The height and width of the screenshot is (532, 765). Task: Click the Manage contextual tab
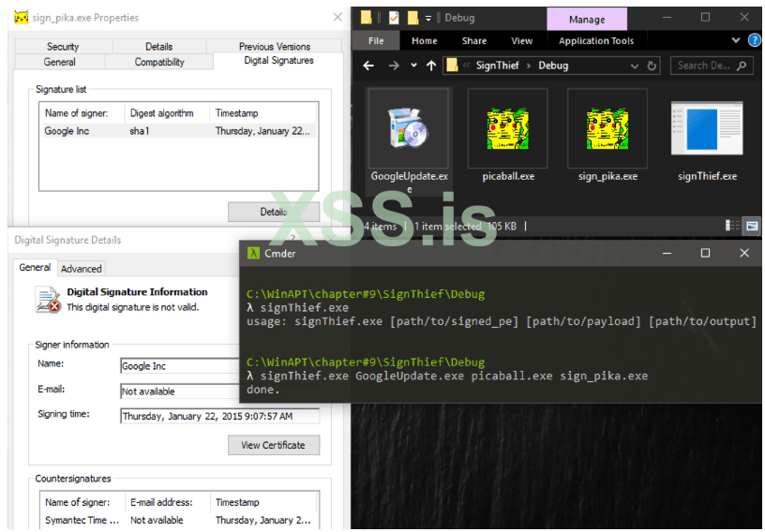(587, 20)
